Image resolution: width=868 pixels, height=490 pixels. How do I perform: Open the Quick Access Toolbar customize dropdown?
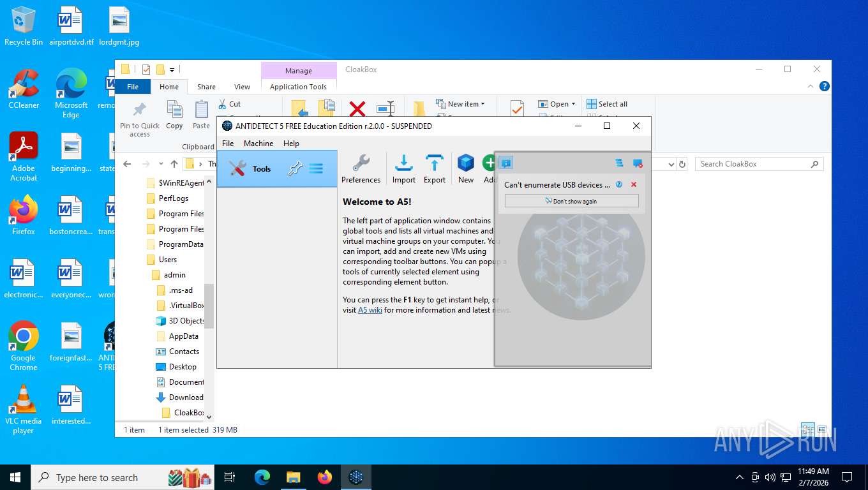click(172, 70)
